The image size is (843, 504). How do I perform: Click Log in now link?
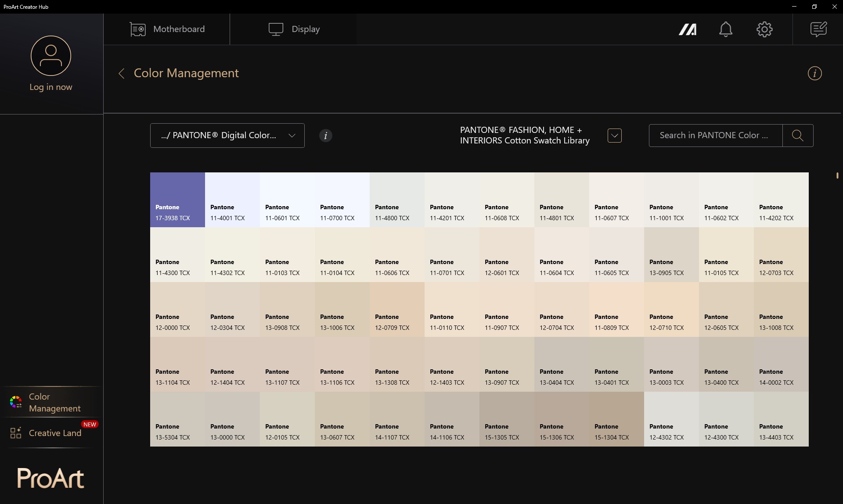coord(51,87)
